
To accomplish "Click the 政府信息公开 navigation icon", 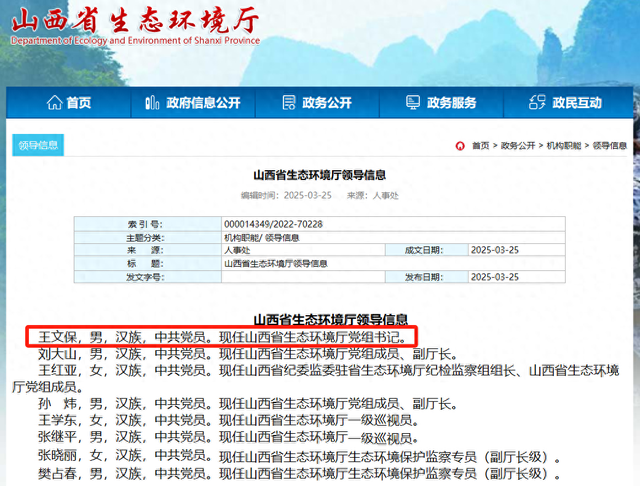I will pyautogui.click(x=152, y=103).
